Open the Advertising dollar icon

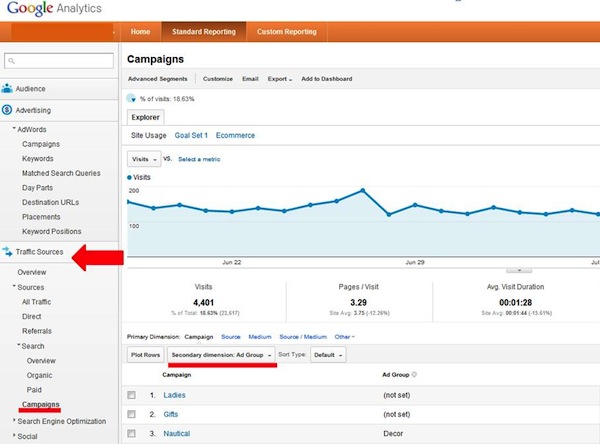(x=7, y=110)
